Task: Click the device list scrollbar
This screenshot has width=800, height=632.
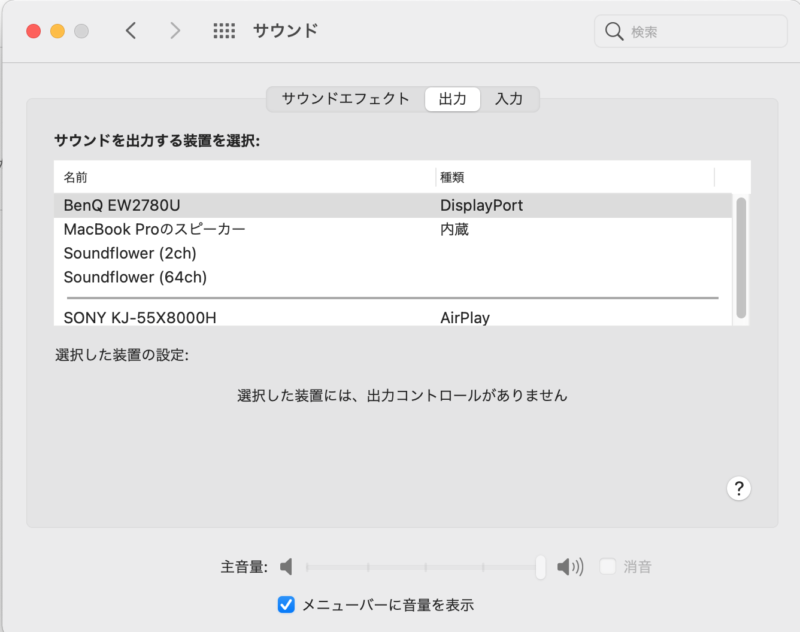Action: point(741,258)
